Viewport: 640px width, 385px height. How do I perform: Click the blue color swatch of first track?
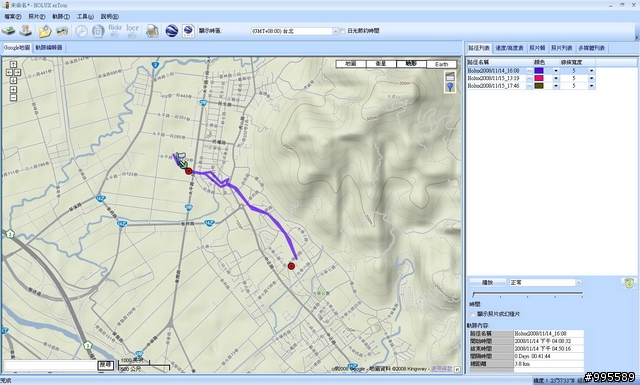pyautogui.click(x=539, y=71)
